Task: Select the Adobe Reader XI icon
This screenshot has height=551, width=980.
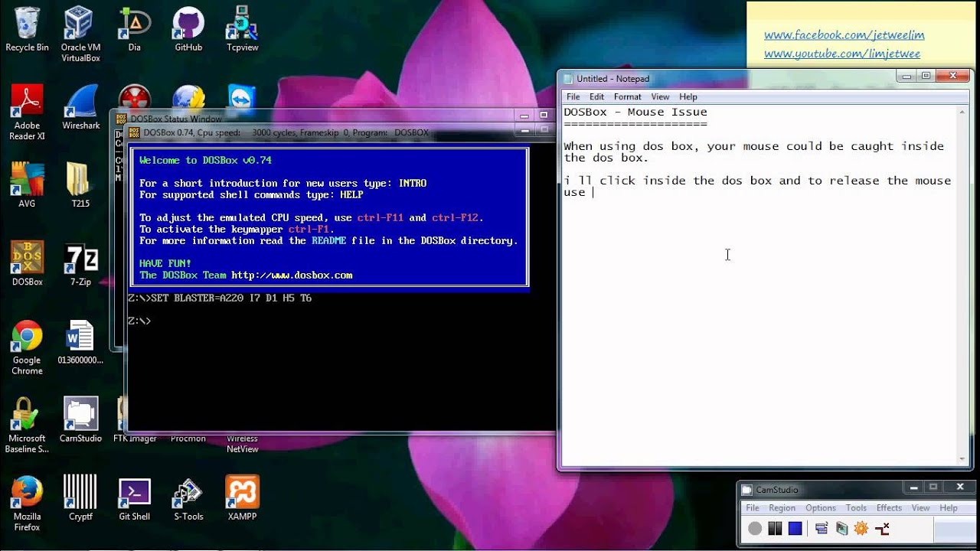Action: (x=27, y=112)
